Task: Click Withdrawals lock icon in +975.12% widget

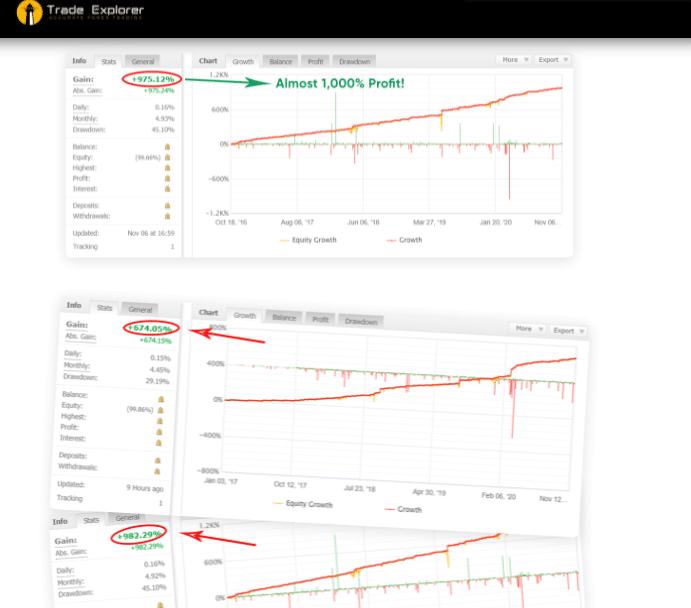Action: tap(167, 216)
